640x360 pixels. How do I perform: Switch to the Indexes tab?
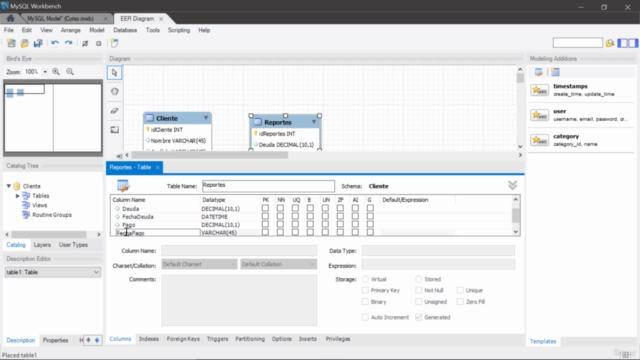(149, 339)
